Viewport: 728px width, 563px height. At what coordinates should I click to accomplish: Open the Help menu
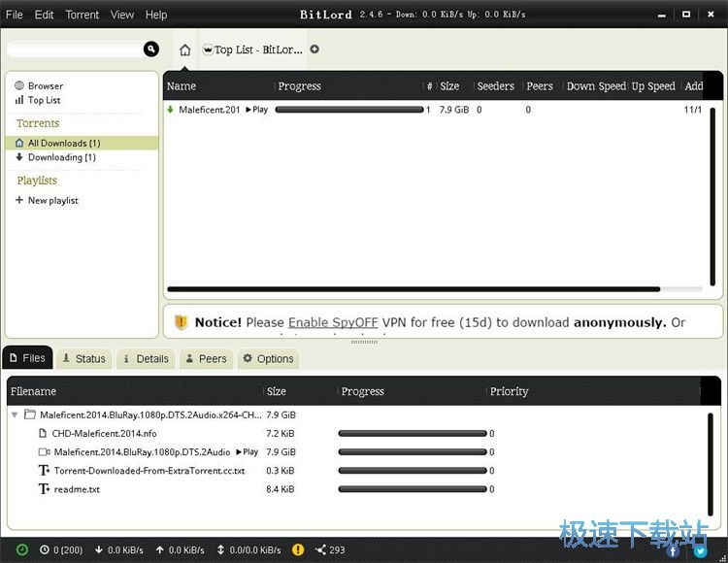coord(156,15)
